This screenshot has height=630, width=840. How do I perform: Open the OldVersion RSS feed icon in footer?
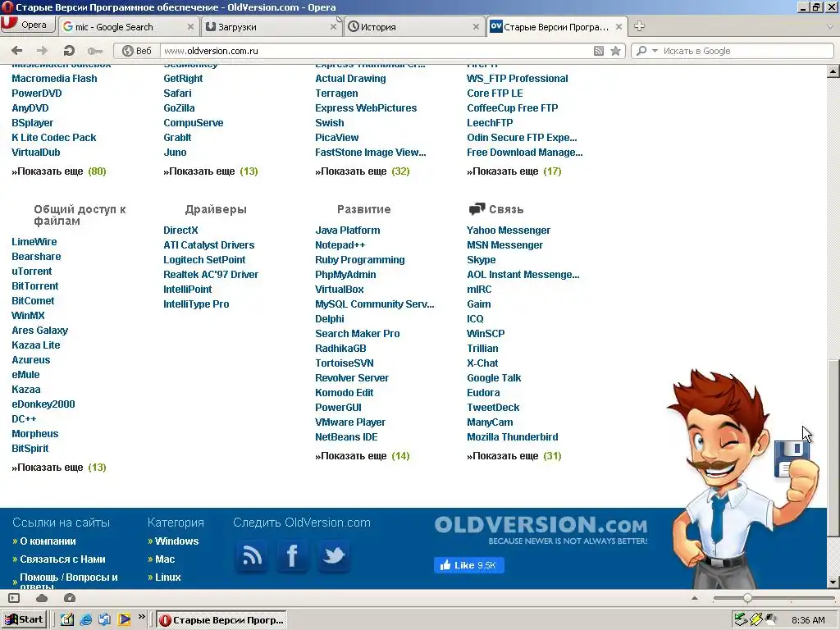251,555
